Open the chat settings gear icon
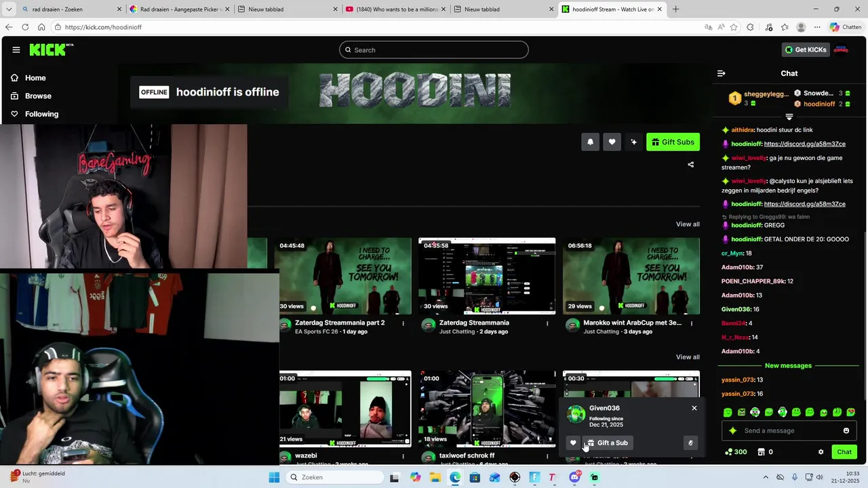Screen dimensions: 868x488 coord(821,452)
